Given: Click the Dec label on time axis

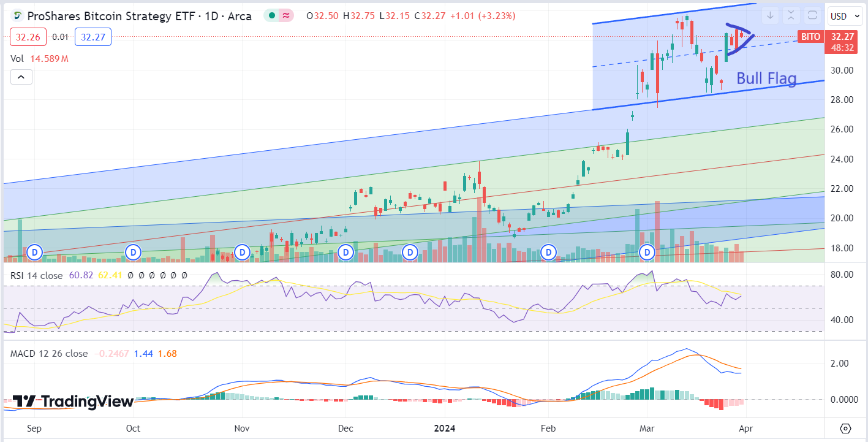Looking at the screenshot, I should click(x=345, y=429).
